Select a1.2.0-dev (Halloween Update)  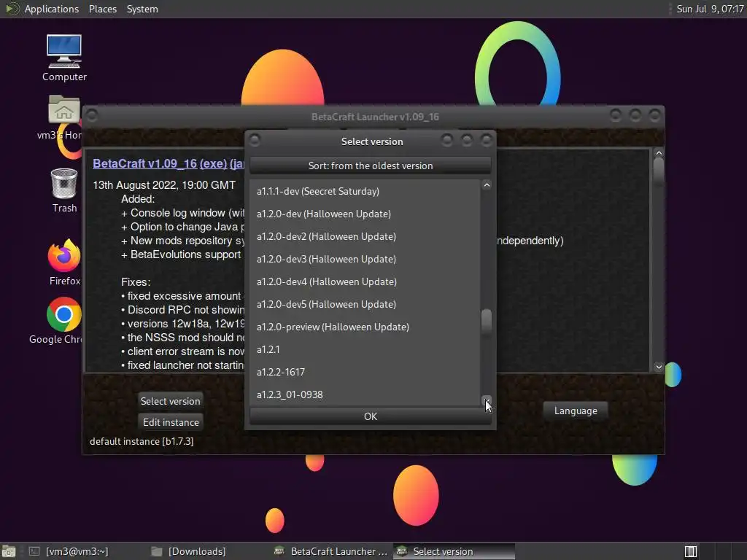point(365,214)
